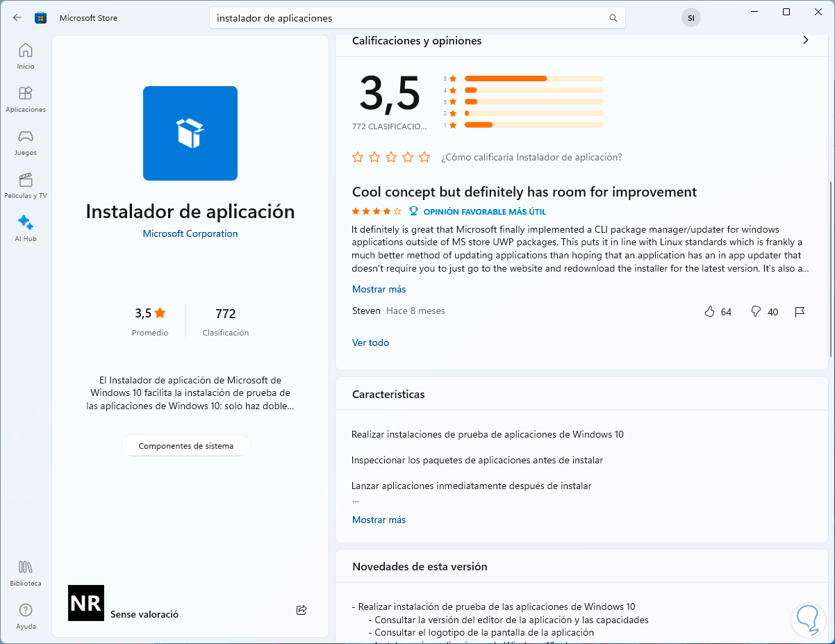Maximize the Microsoft Store window
The height and width of the screenshot is (644, 835).
click(786, 12)
